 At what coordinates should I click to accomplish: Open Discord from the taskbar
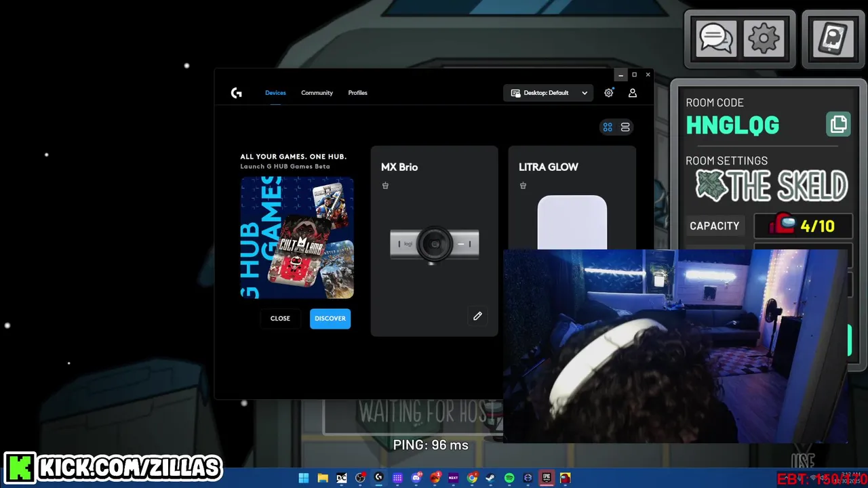tap(416, 478)
